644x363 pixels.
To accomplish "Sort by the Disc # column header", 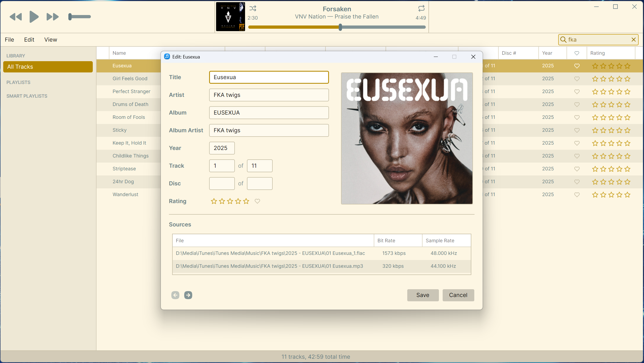I will coord(518,53).
